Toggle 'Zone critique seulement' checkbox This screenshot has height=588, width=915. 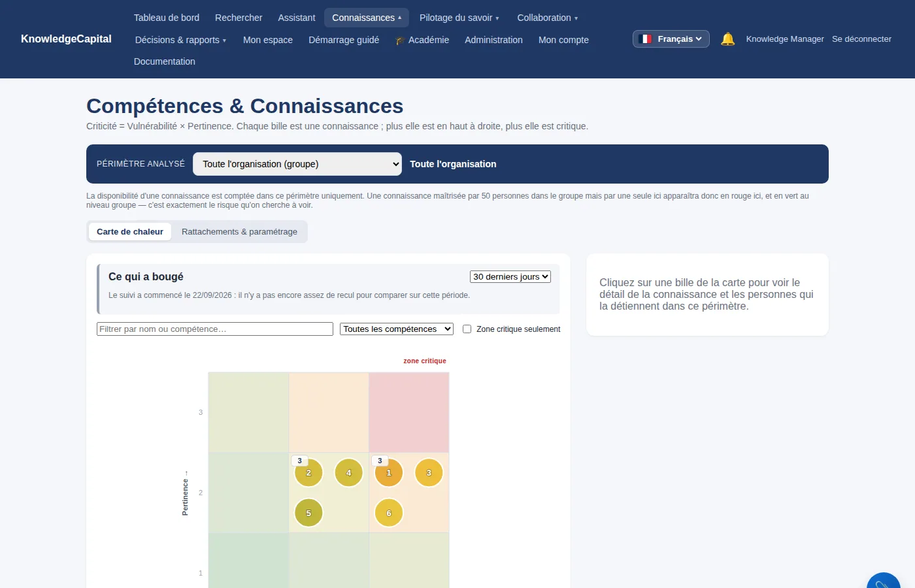tap(467, 329)
